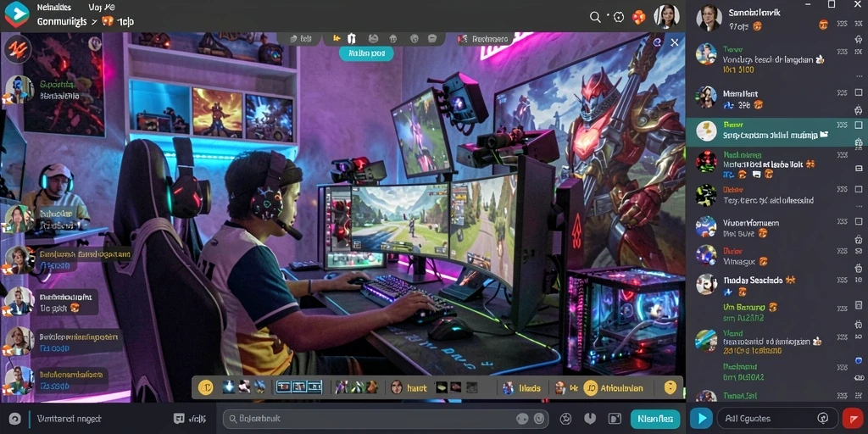Open the app logo in top-left corner
The image size is (868, 434).
(x=17, y=15)
